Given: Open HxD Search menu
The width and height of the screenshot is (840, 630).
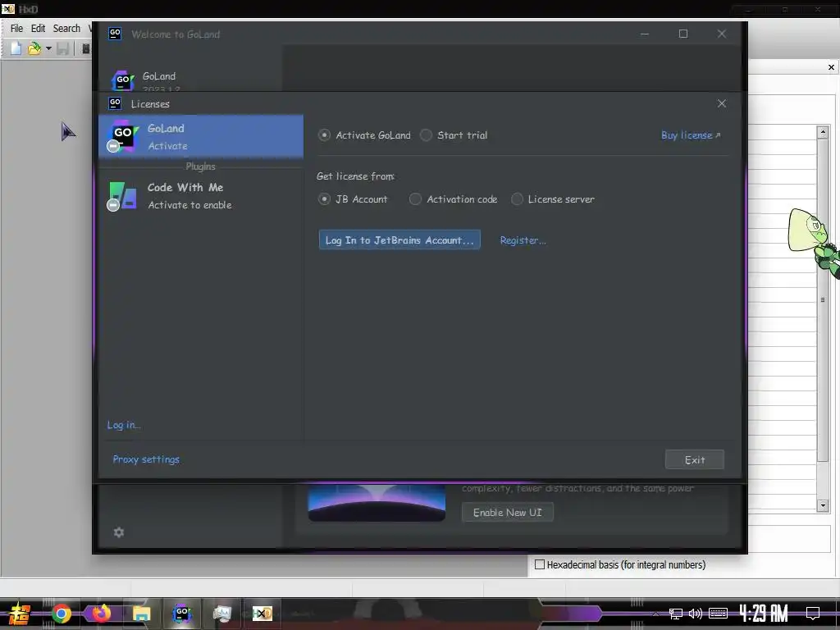Looking at the screenshot, I should 66,29.
